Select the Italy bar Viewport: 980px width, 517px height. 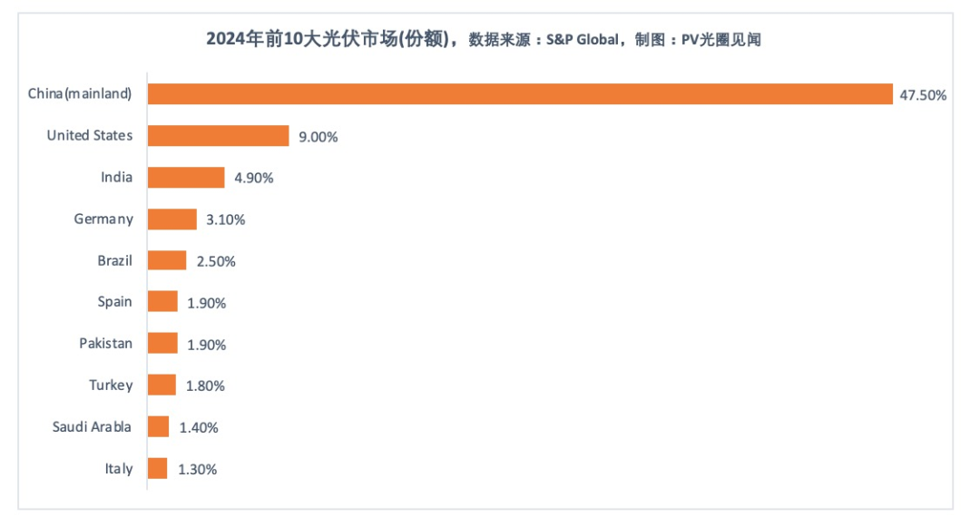pos(158,468)
